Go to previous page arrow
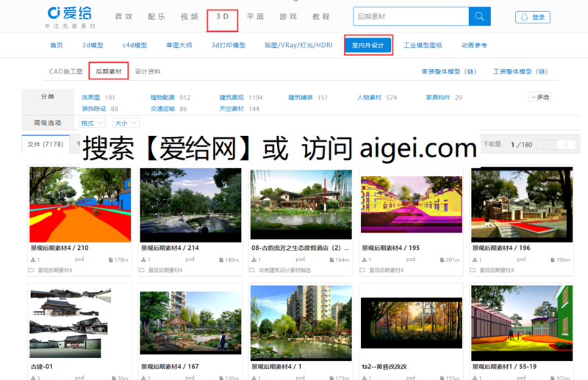Viewport: 588px width, 380px height. pyautogui.click(x=546, y=145)
